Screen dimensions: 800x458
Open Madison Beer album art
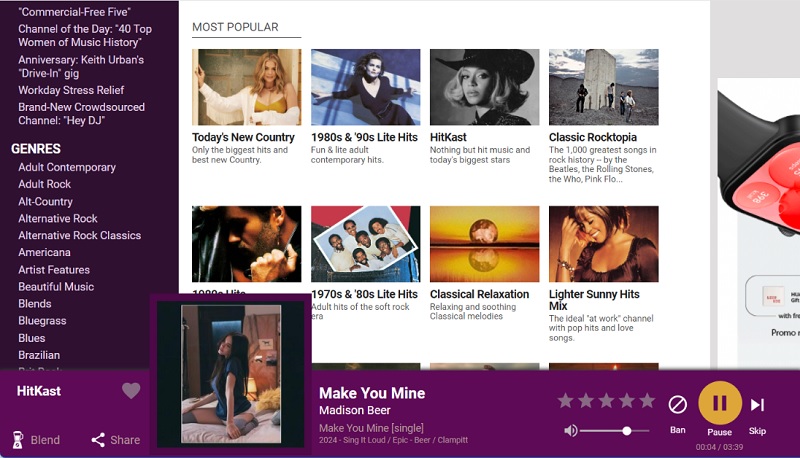(231, 374)
